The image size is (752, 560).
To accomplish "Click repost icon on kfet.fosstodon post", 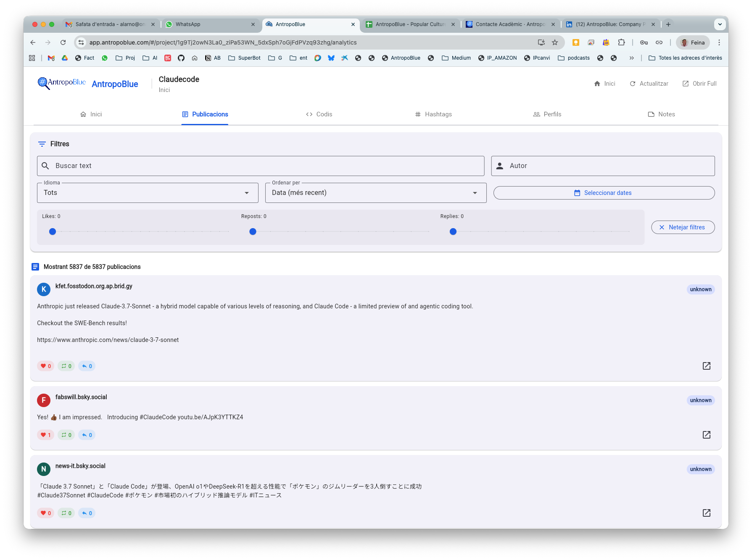I will click(64, 366).
